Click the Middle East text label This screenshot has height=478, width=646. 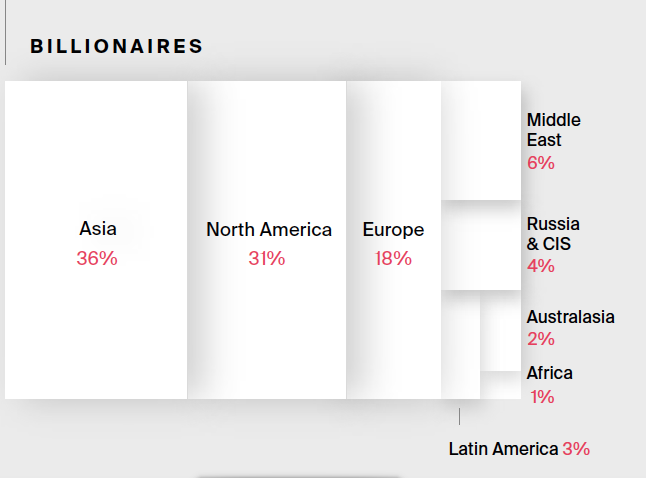point(553,130)
